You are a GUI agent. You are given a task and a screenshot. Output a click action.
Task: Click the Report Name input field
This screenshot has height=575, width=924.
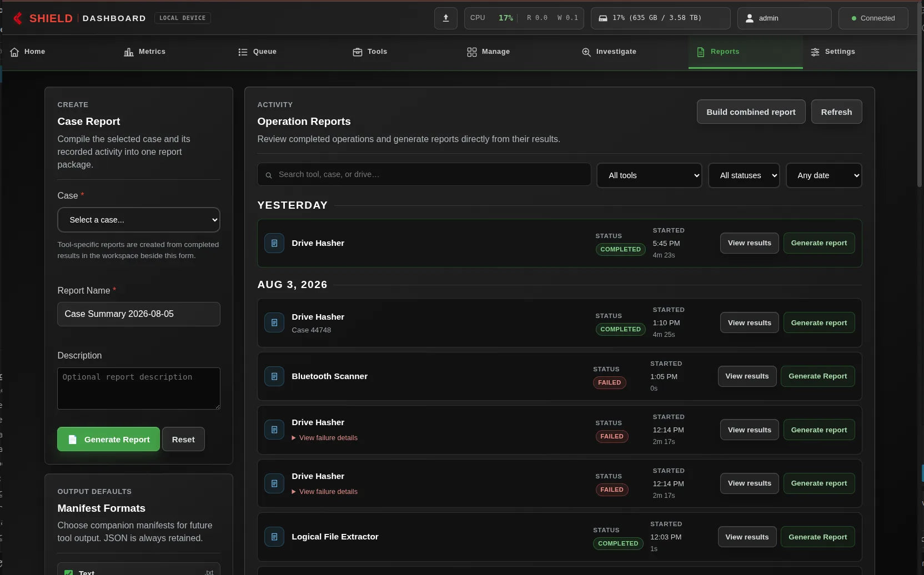(x=139, y=314)
